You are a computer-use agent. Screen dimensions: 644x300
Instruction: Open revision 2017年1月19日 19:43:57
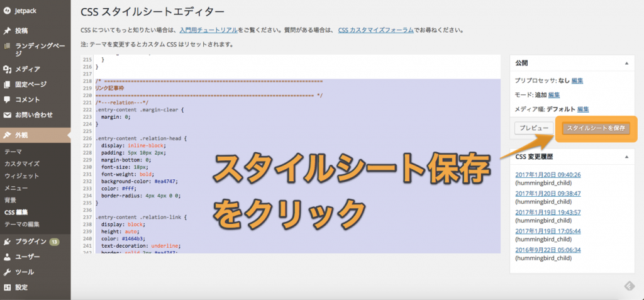(x=548, y=213)
